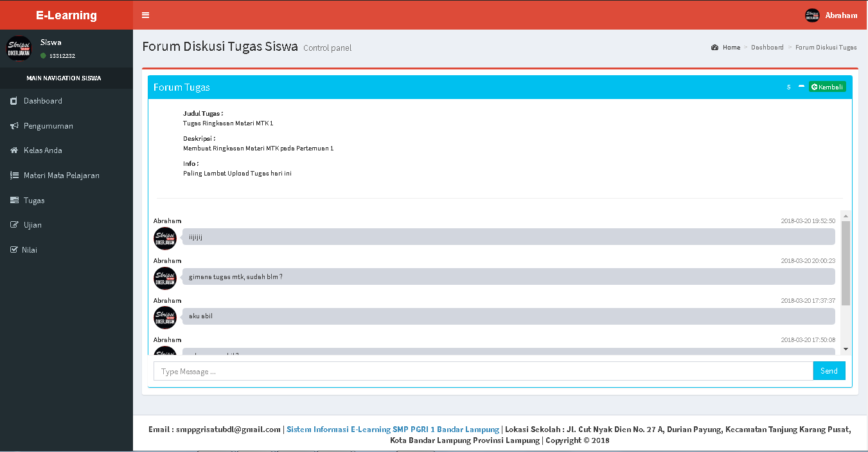The width and height of the screenshot is (868, 452).
Task: Click the student ID 13312232
Action: [62, 56]
